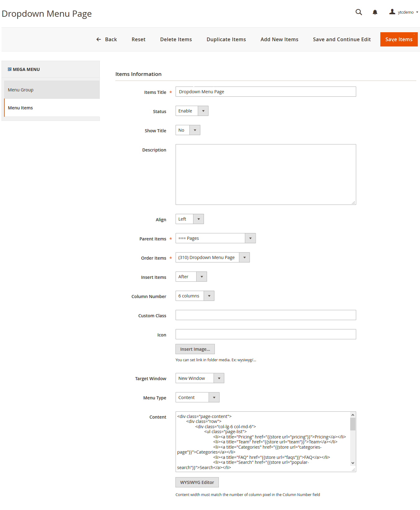Click the Reset button
The width and height of the screenshot is (420, 510).
pos(139,39)
